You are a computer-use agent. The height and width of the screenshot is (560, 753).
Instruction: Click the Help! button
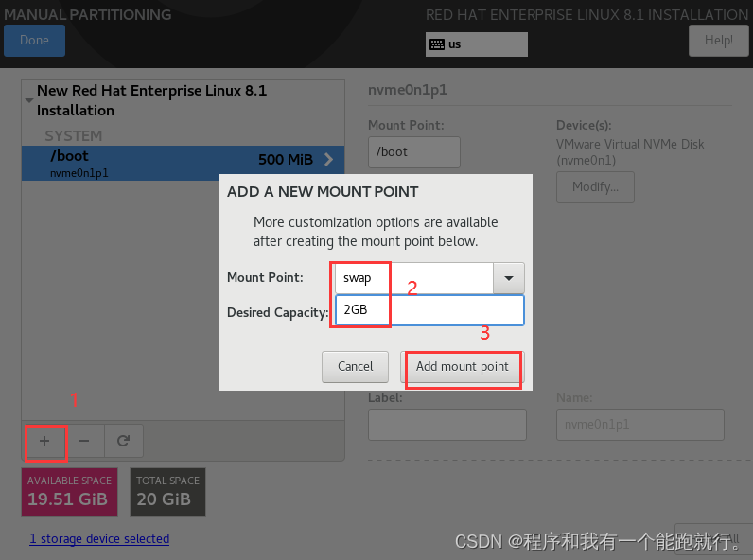click(718, 41)
